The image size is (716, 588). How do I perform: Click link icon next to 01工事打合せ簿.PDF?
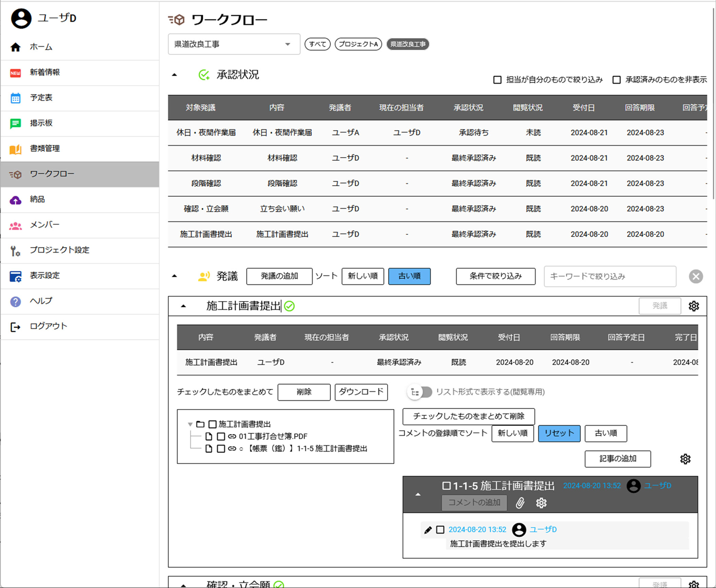pyautogui.click(x=232, y=436)
